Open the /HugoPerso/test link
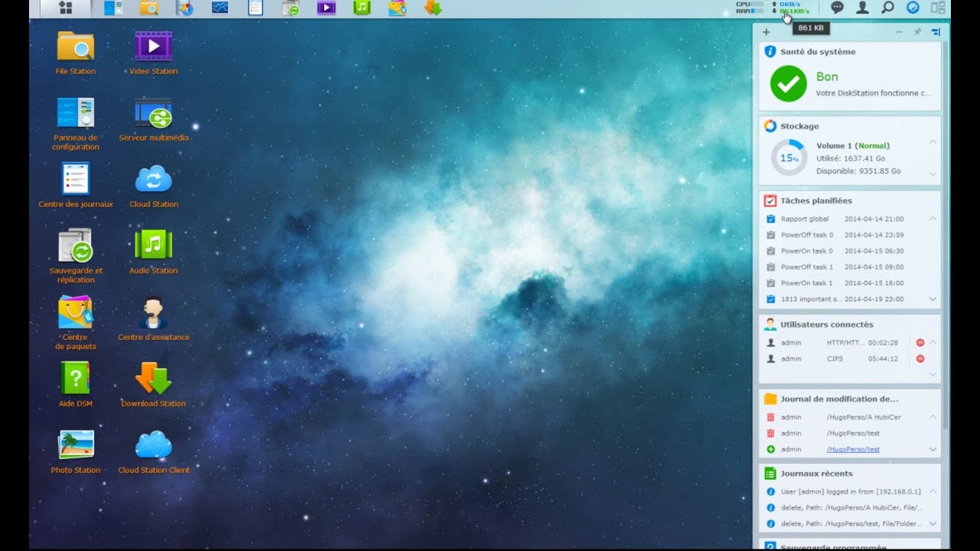The width and height of the screenshot is (980, 551). pos(853,449)
